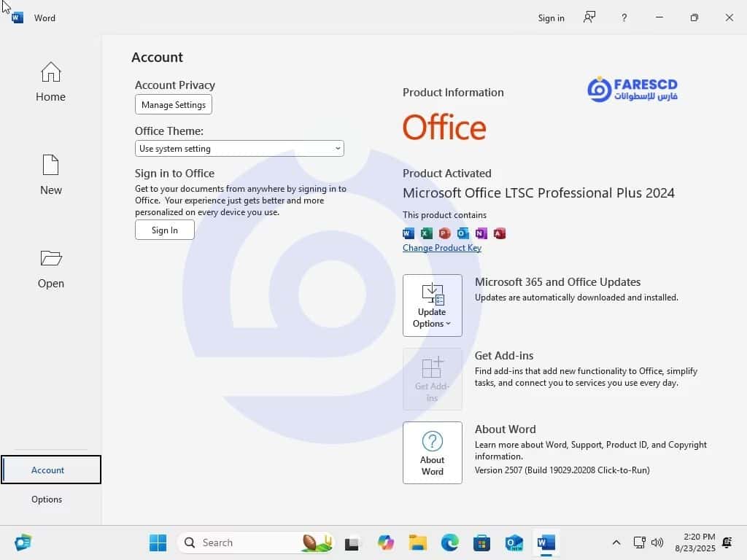Click 'Product Activated' text

[x=447, y=174]
